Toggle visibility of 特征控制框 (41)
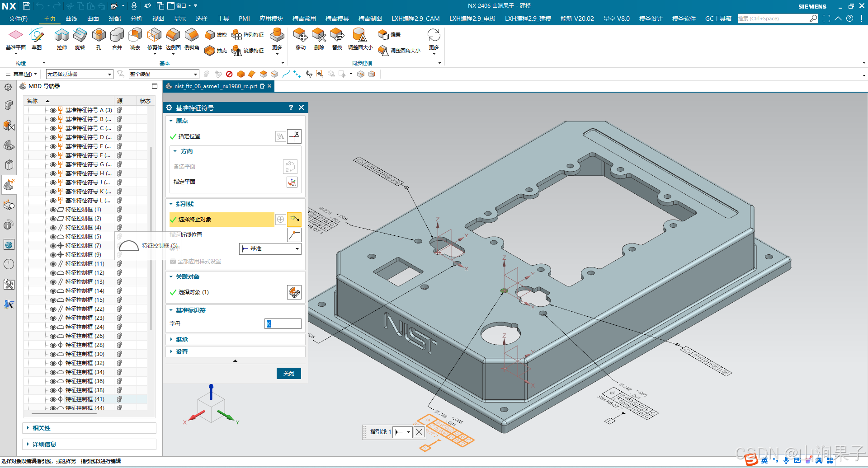Screen dimensions: 868x468 click(53, 399)
